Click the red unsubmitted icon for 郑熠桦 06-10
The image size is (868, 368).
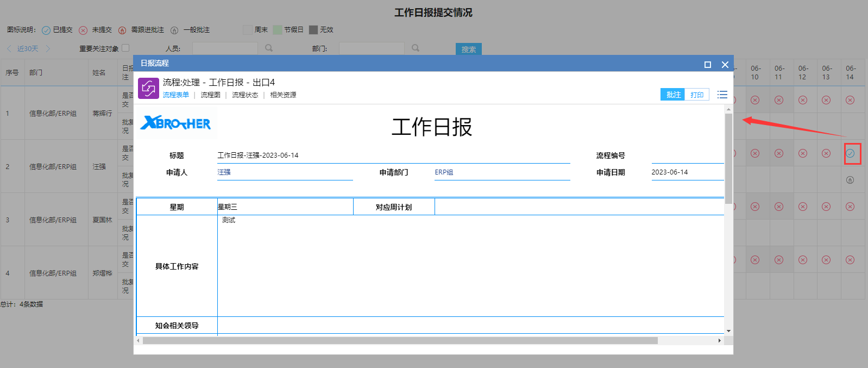pyautogui.click(x=755, y=260)
